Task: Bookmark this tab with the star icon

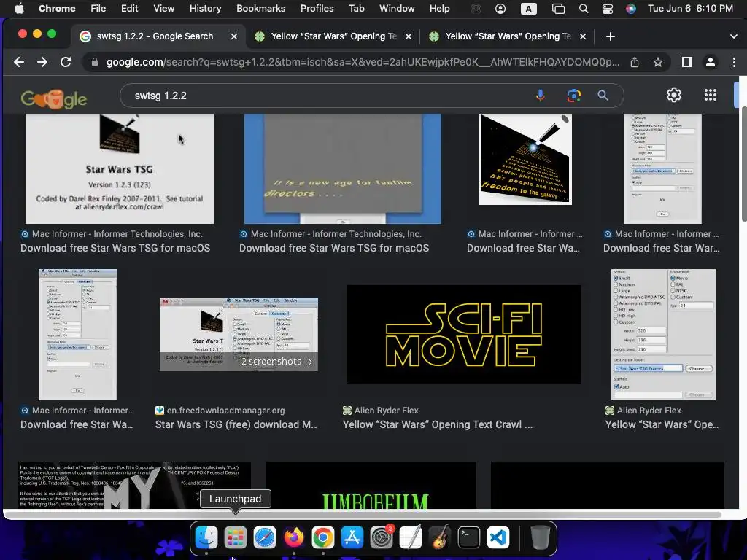Action: 658,62
